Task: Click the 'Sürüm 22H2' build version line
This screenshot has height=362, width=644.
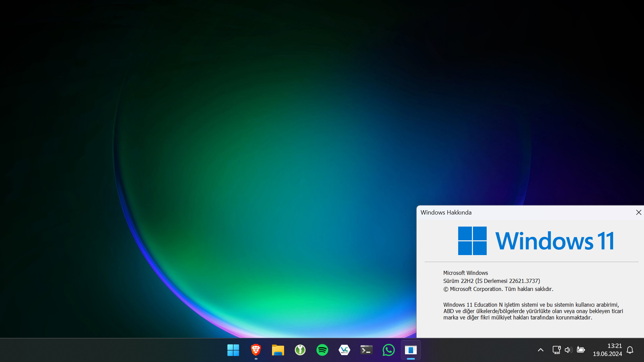Action: click(x=492, y=281)
